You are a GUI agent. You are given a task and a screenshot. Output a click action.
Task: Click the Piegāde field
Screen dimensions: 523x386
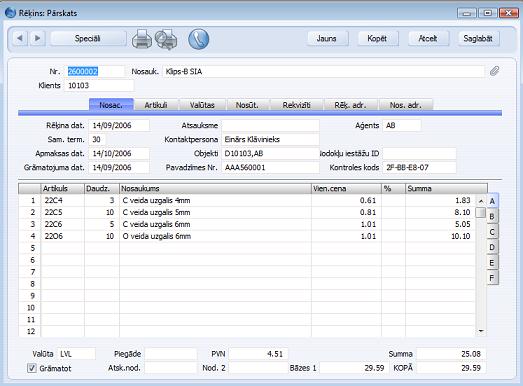pyautogui.click(x=170, y=354)
